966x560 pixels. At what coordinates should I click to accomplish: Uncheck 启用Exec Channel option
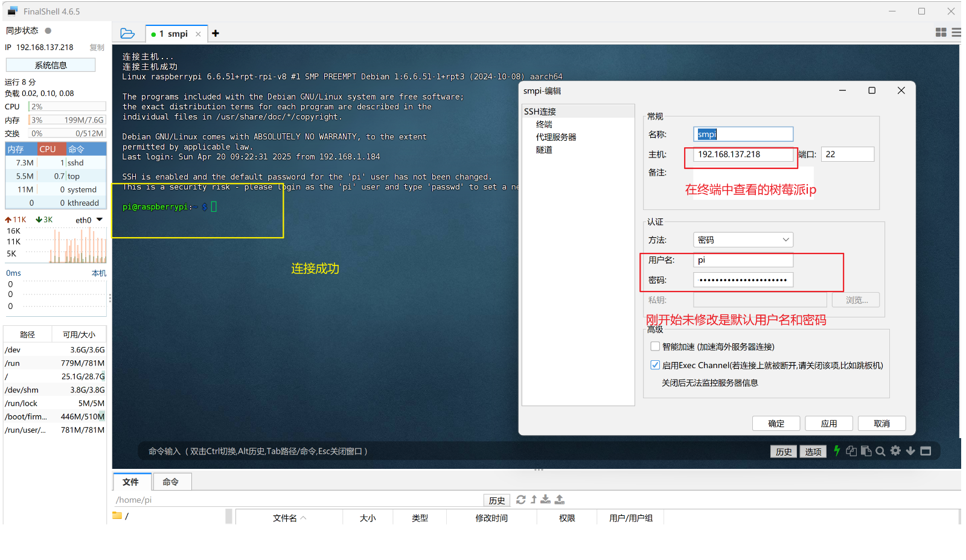pos(655,365)
